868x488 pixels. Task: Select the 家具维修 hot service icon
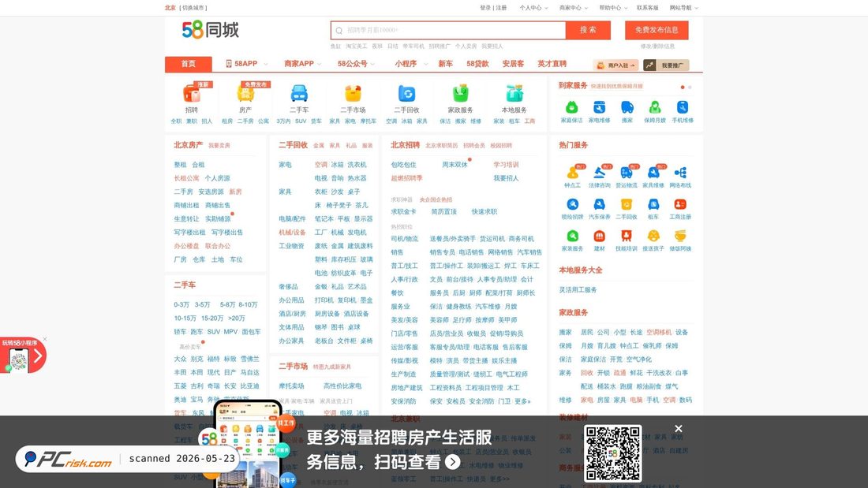pos(653,173)
